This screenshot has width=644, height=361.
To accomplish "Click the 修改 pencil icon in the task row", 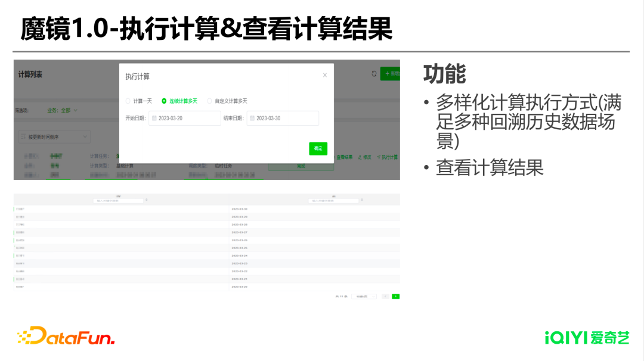I will tap(360, 157).
